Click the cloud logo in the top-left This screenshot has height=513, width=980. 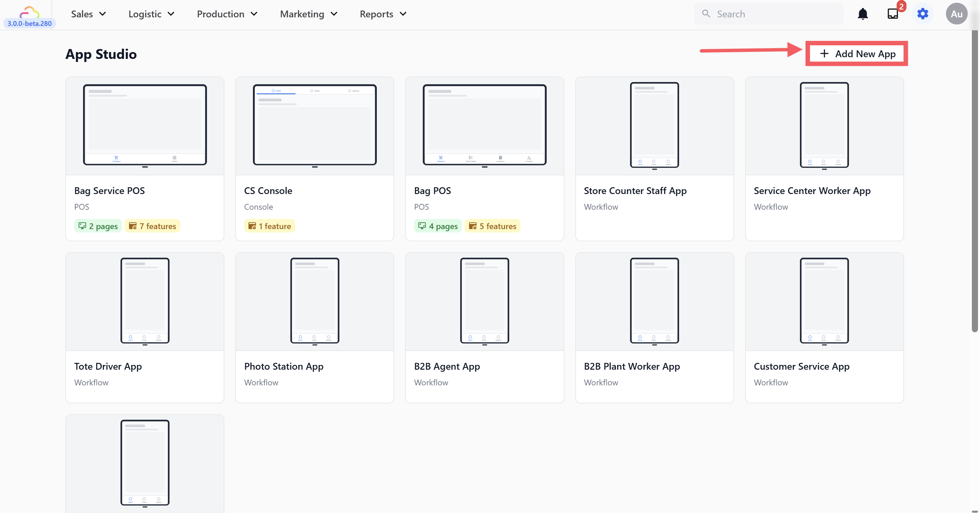29,12
